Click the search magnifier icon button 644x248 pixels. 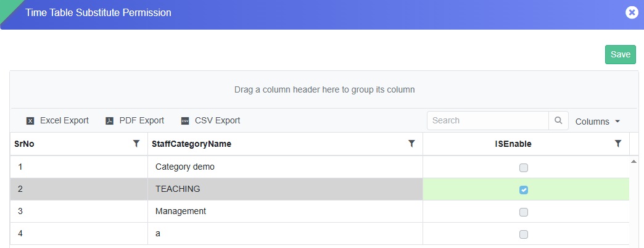tap(558, 121)
